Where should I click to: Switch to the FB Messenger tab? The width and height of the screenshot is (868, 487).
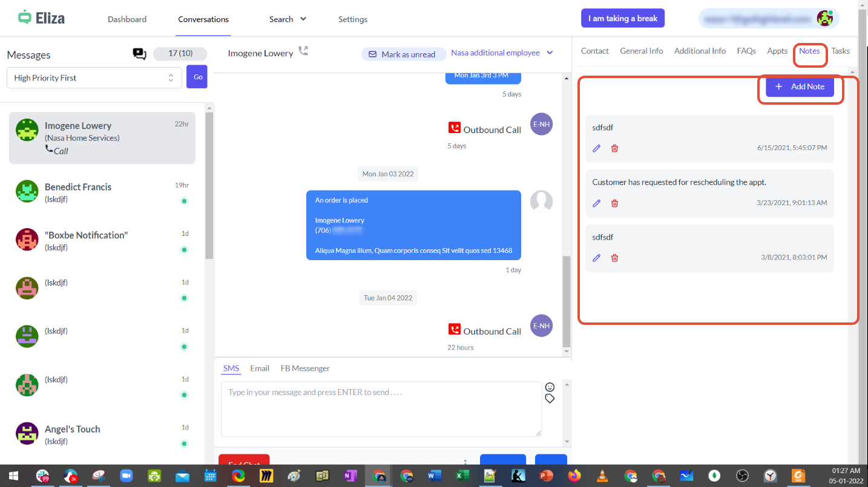click(x=305, y=368)
